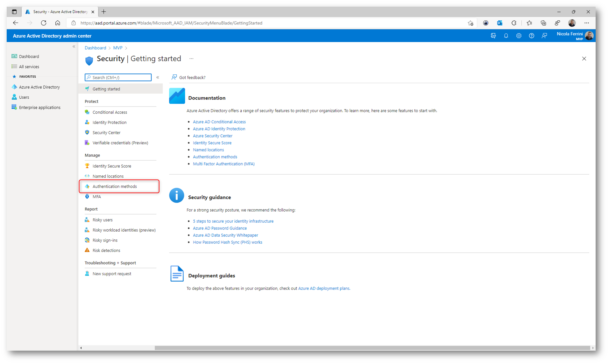Click the Dashboard breadcrumb link
This screenshot has height=364, width=609.
[95, 48]
